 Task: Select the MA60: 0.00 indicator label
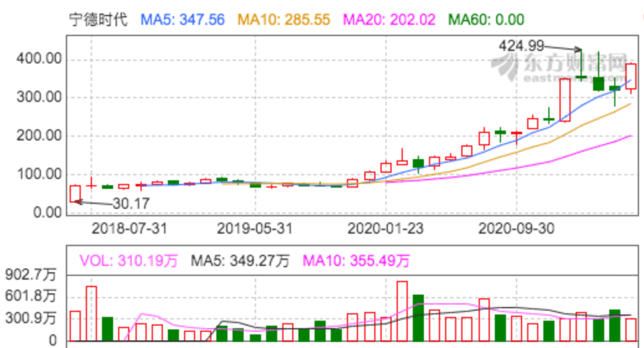486,19
